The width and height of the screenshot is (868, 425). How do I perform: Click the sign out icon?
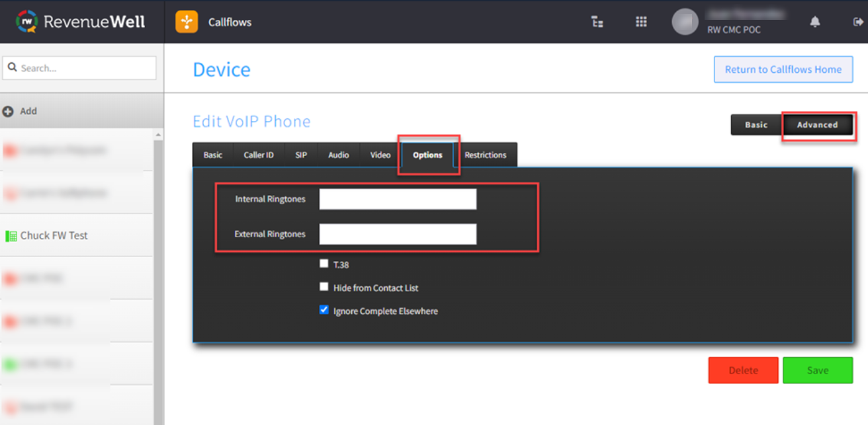(858, 22)
